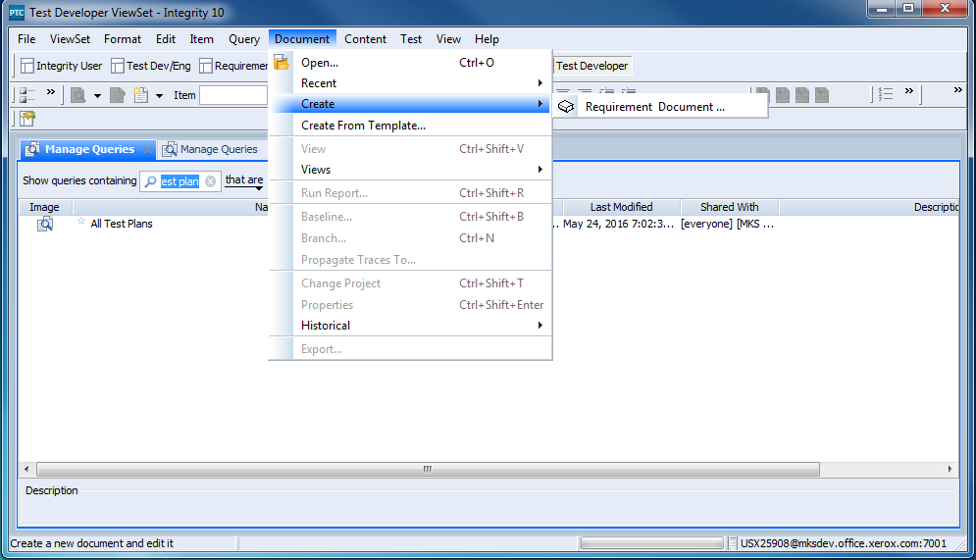Open the 'that are' filter dropdown
This screenshot has width=976, height=560.
pos(244,180)
